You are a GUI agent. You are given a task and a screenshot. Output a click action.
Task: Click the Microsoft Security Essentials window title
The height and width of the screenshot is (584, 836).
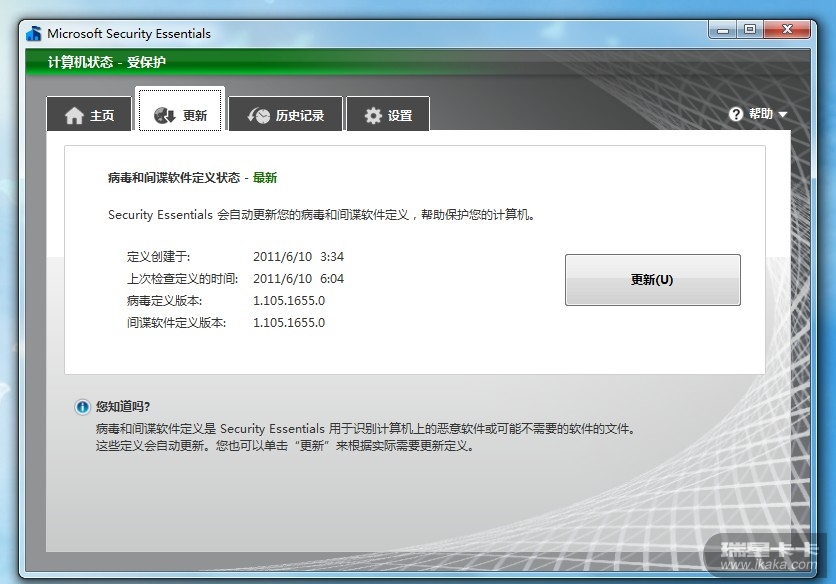tap(129, 34)
